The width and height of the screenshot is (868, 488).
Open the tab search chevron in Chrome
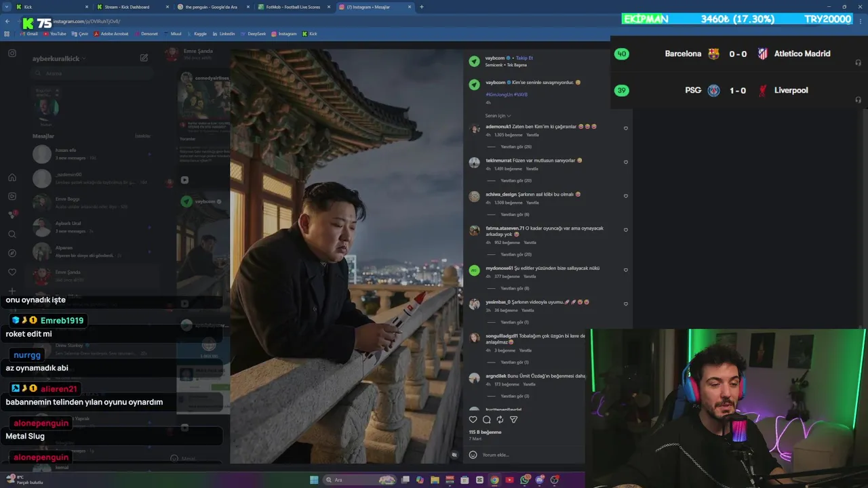click(7, 7)
